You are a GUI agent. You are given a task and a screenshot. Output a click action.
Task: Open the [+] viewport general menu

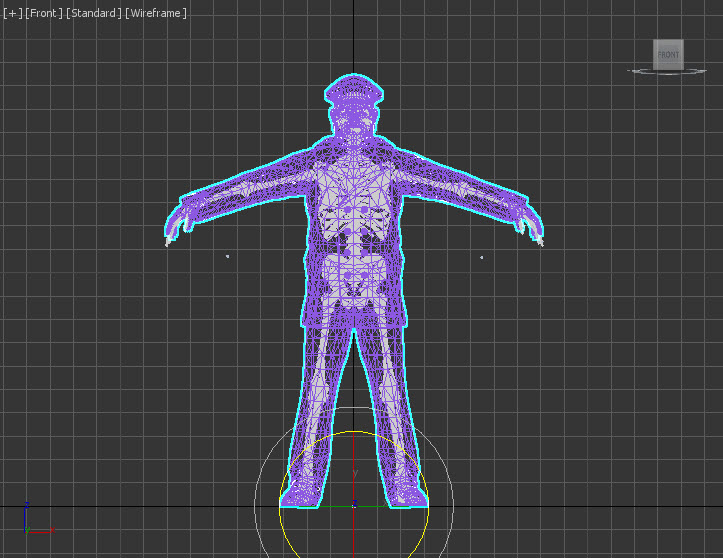click(x=12, y=13)
